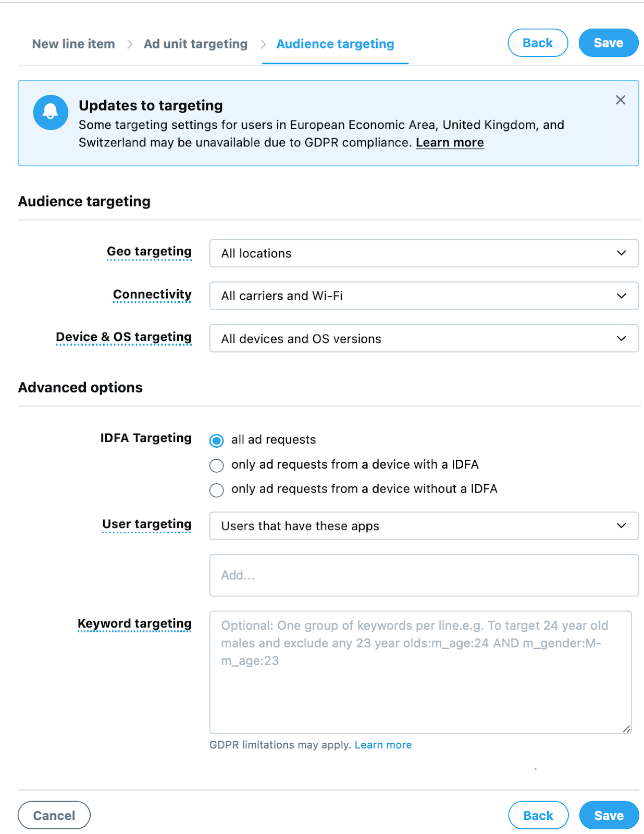Click the Add... apps input field
This screenshot has height=834, width=644.
[x=424, y=575]
